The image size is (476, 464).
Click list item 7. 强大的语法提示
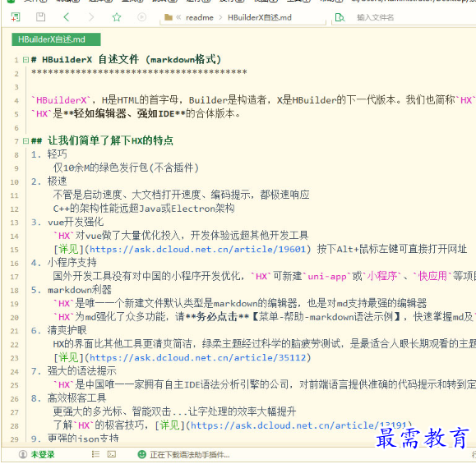point(74,371)
